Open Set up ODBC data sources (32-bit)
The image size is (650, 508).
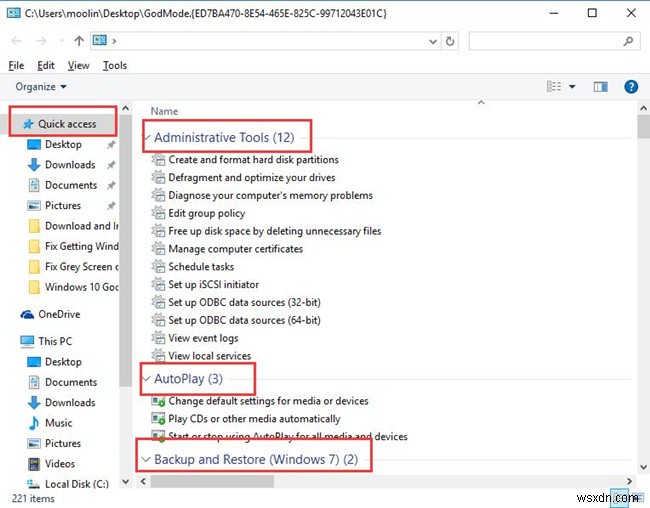coord(244,302)
